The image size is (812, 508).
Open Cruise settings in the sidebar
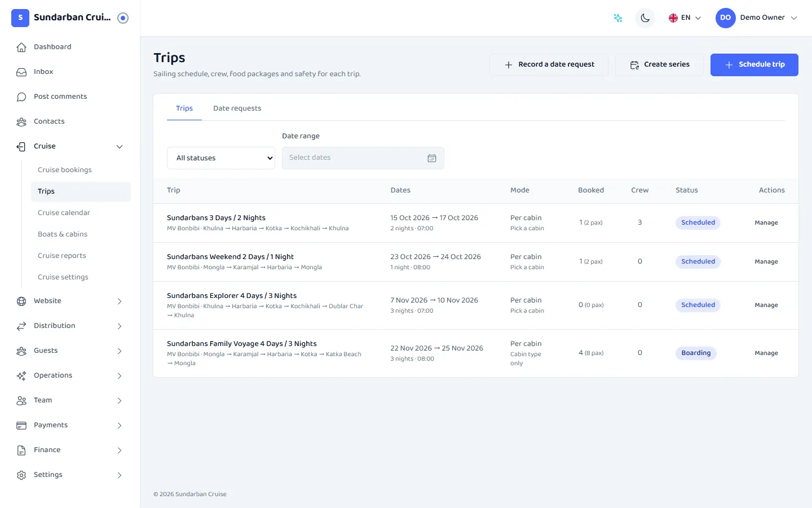(x=81, y=277)
